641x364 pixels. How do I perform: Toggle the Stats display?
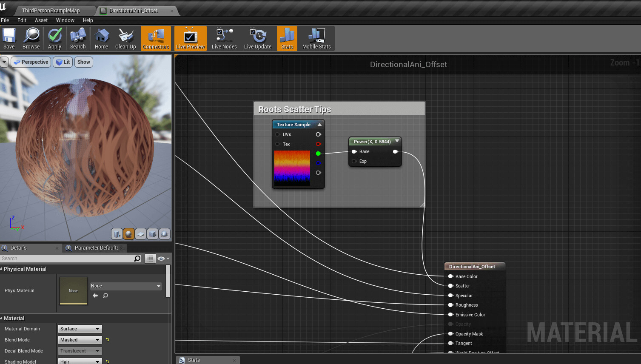[x=287, y=38]
